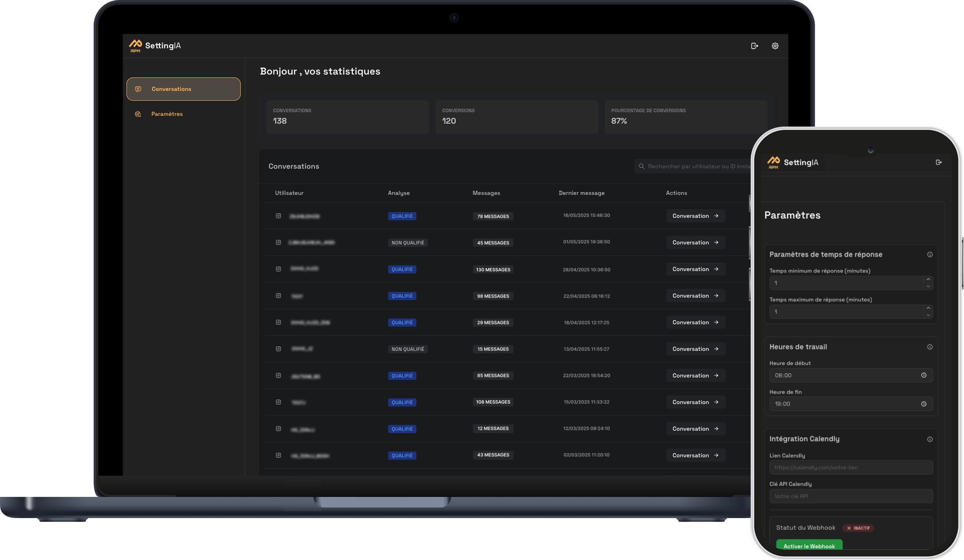Open Paramètres in the sidebar
Viewport: 964px width, 560px height.
point(167,114)
